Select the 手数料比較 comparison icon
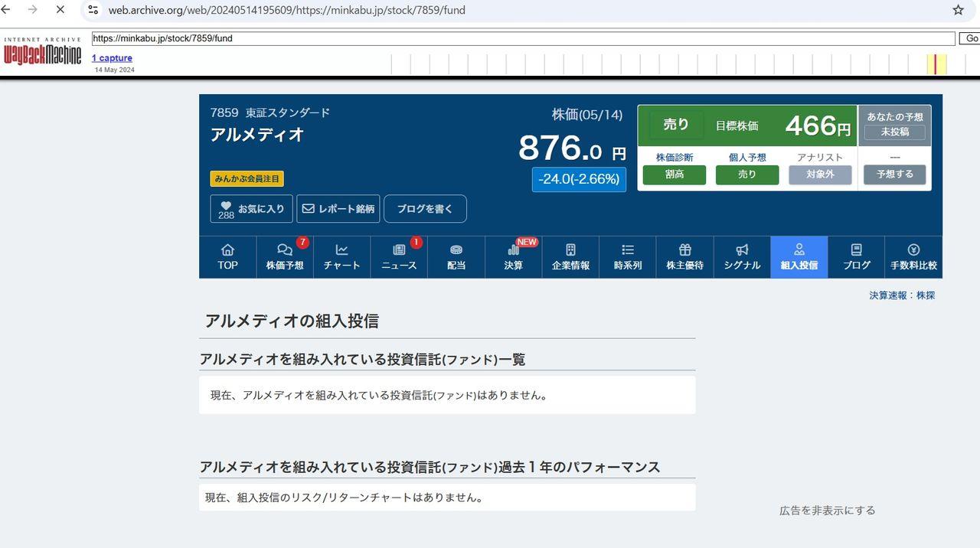 click(913, 256)
